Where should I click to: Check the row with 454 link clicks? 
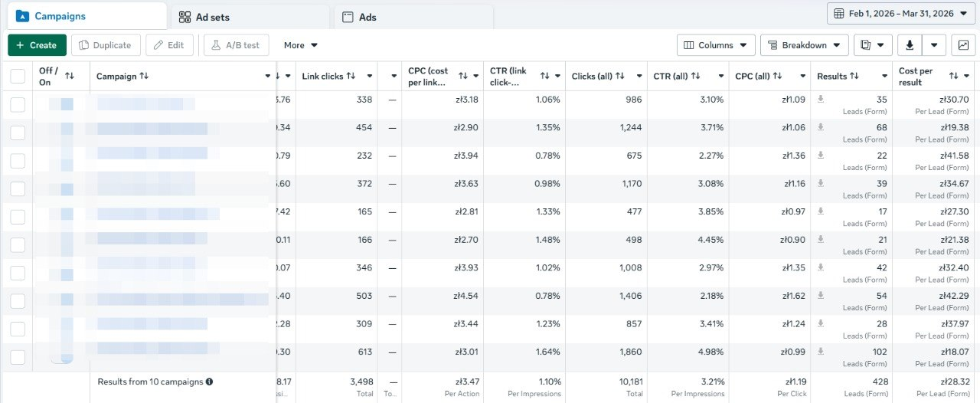(x=18, y=133)
